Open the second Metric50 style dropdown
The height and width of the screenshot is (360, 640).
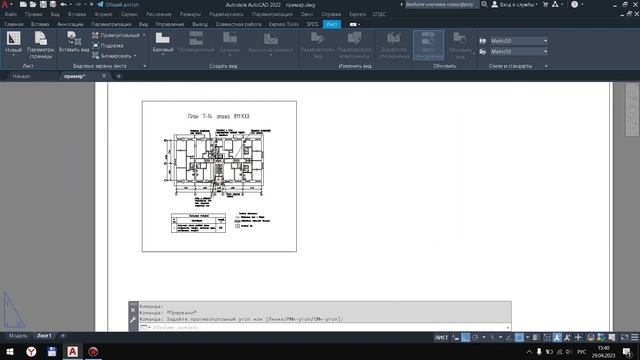[518, 52]
